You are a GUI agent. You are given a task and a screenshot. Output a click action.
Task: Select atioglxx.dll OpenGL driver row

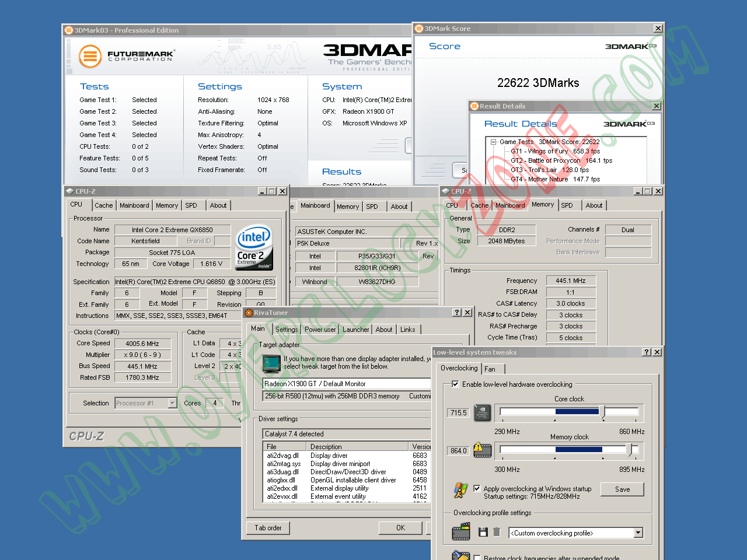(x=347, y=480)
